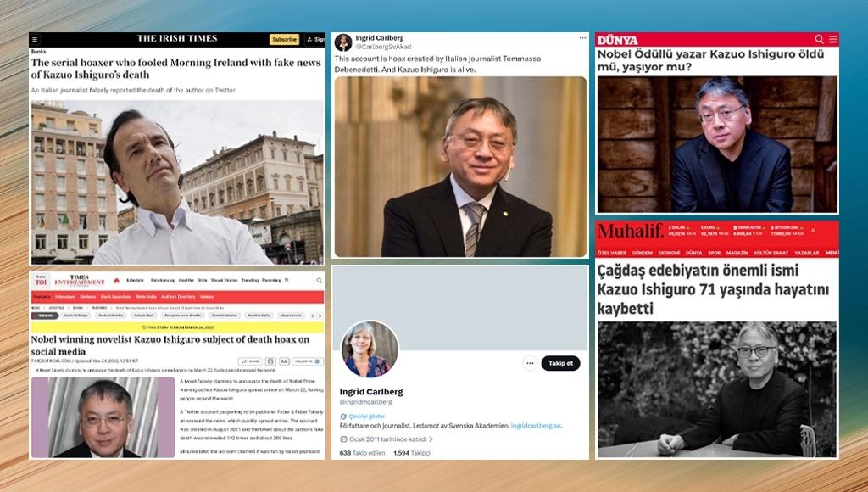Select the GÜNDEM menu item on Muhalif

coord(643,253)
